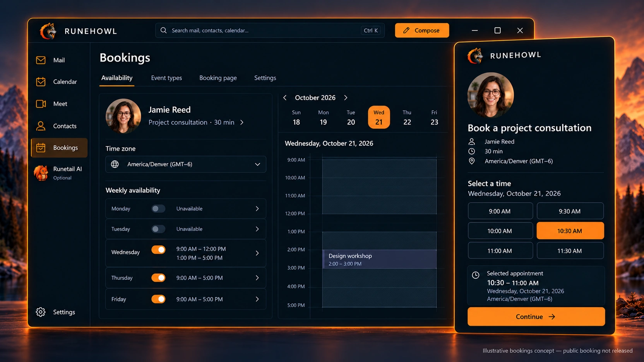Select Bookings in the sidebar
Screen dimensions: 644x362
59,148
